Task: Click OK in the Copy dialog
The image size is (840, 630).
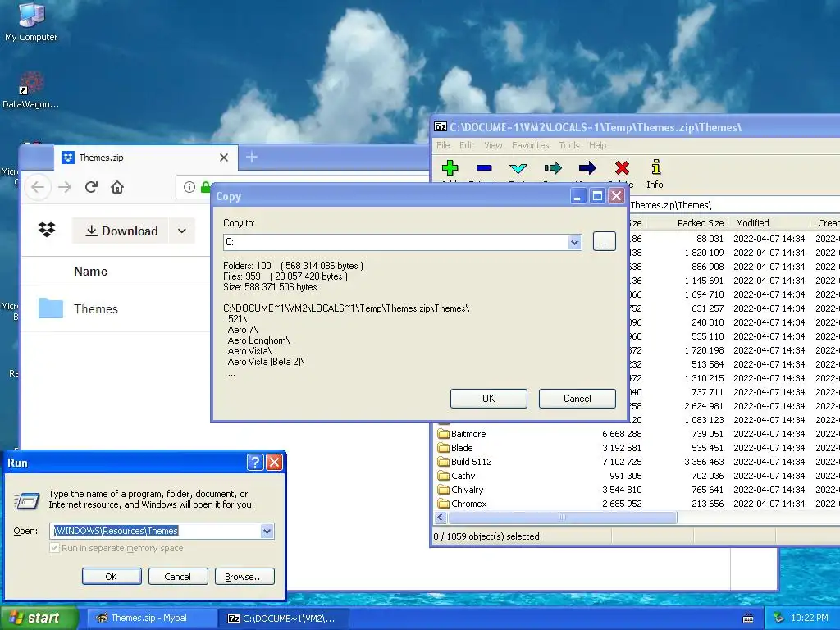Action: click(489, 399)
